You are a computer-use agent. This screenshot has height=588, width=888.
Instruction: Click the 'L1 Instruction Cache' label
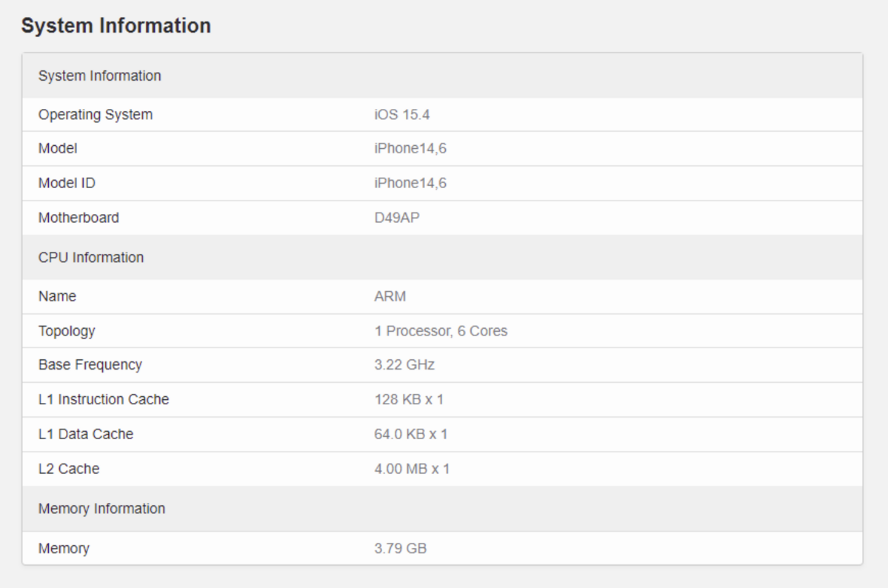[x=104, y=399]
